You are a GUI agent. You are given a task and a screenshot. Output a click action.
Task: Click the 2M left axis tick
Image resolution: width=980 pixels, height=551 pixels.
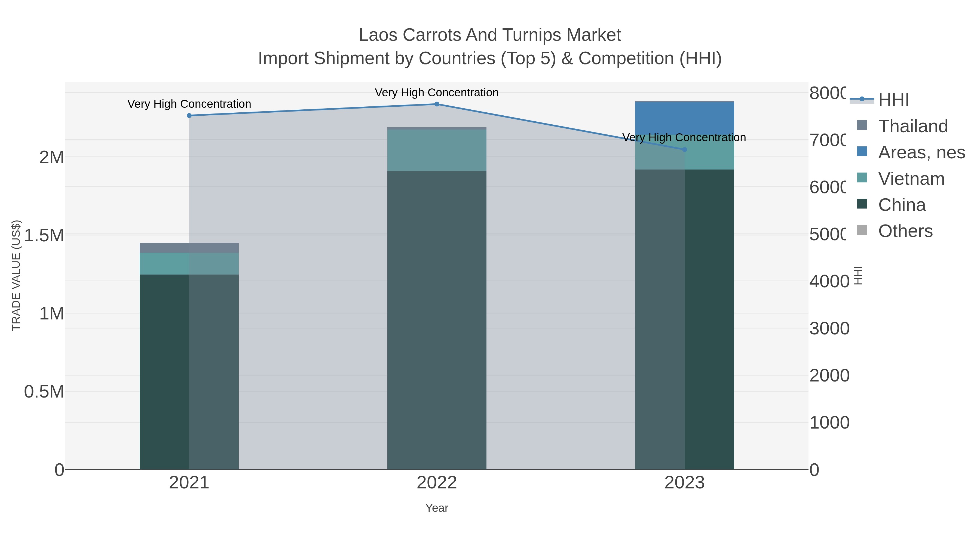click(x=52, y=158)
